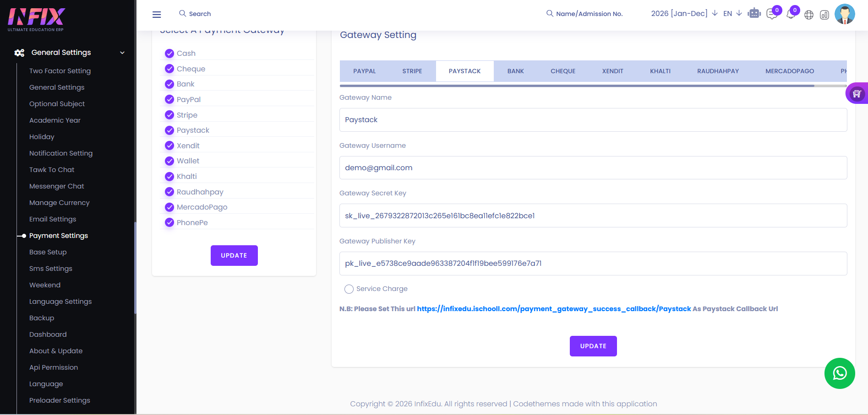This screenshot has height=415, width=868.
Task: Click the Name/Admission No. search icon
Action: [x=550, y=13]
